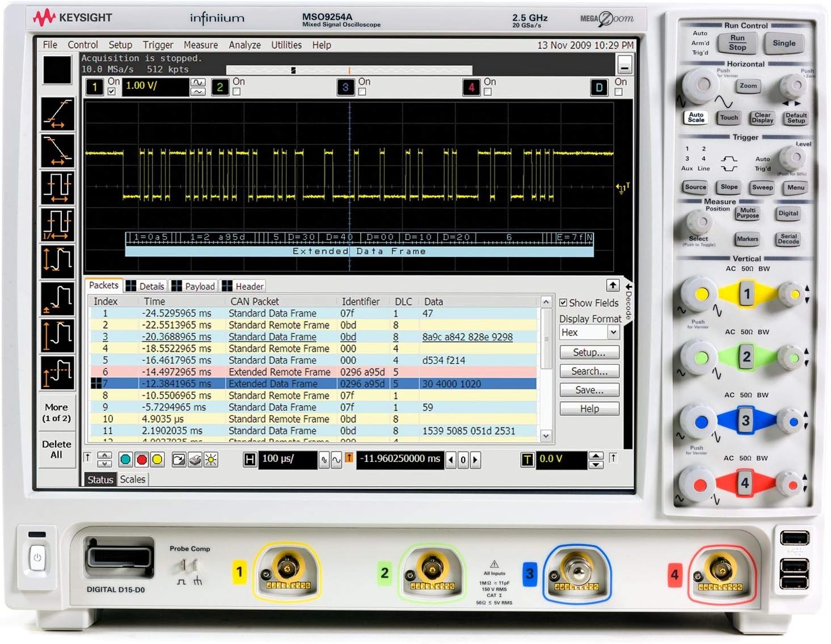The height and width of the screenshot is (644, 831).
Task: Click the channel 4 red number button
Action: (471, 87)
